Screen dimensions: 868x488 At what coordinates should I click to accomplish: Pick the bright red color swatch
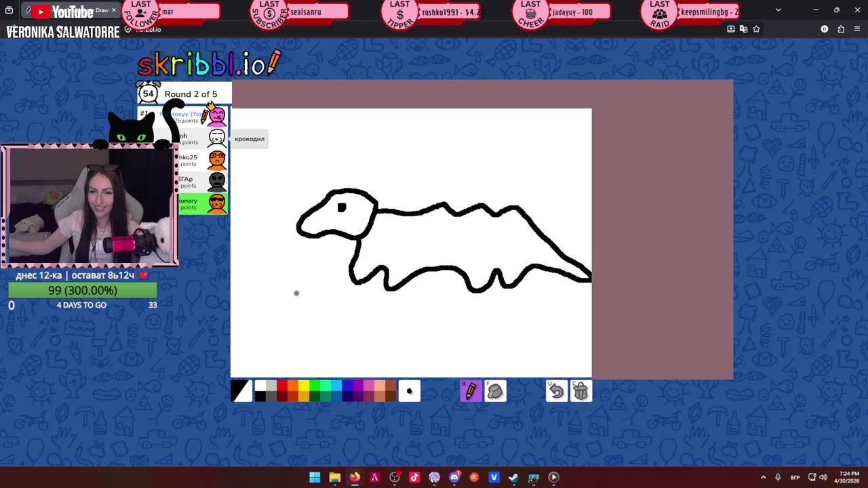(x=282, y=386)
